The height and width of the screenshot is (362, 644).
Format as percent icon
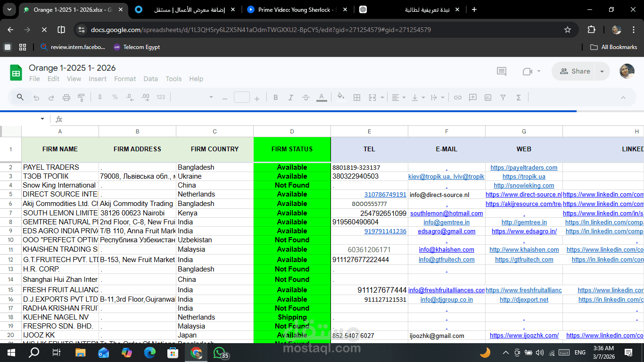pyautogui.click(x=115, y=98)
